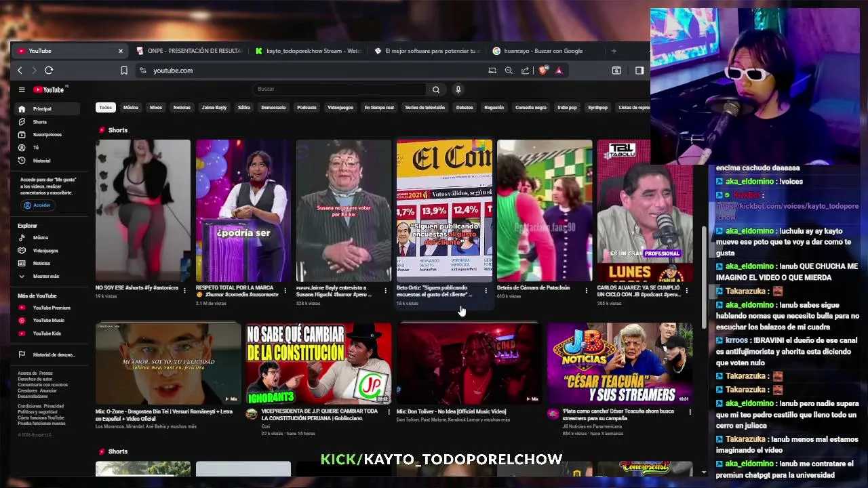Open Videojuegos under Explorar
The height and width of the screenshot is (488, 868).
pyautogui.click(x=47, y=250)
